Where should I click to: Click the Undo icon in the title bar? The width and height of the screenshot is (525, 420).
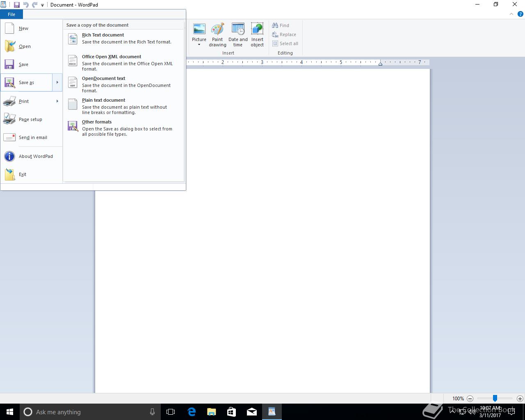pos(26,5)
